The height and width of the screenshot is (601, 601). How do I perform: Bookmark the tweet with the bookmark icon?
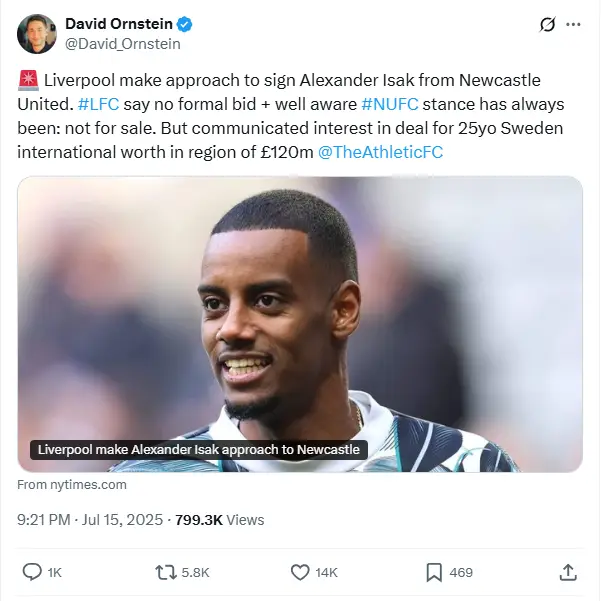(434, 572)
